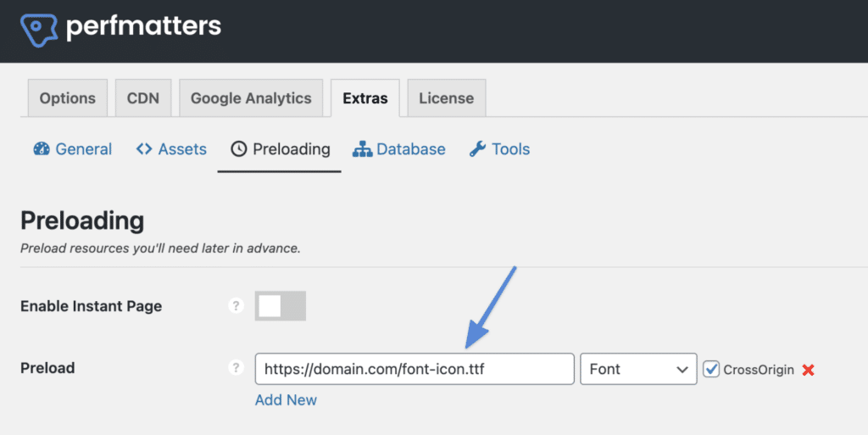The width and height of the screenshot is (868, 435).
Task: Click the Preloading clock icon
Action: pyautogui.click(x=238, y=149)
